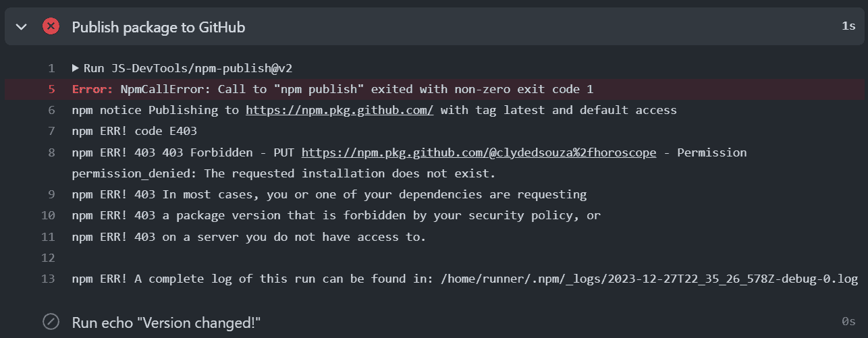Click the skipped-status icon beside Run echo
The height and width of the screenshot is (338, 868).
click(x=51, y=322)
